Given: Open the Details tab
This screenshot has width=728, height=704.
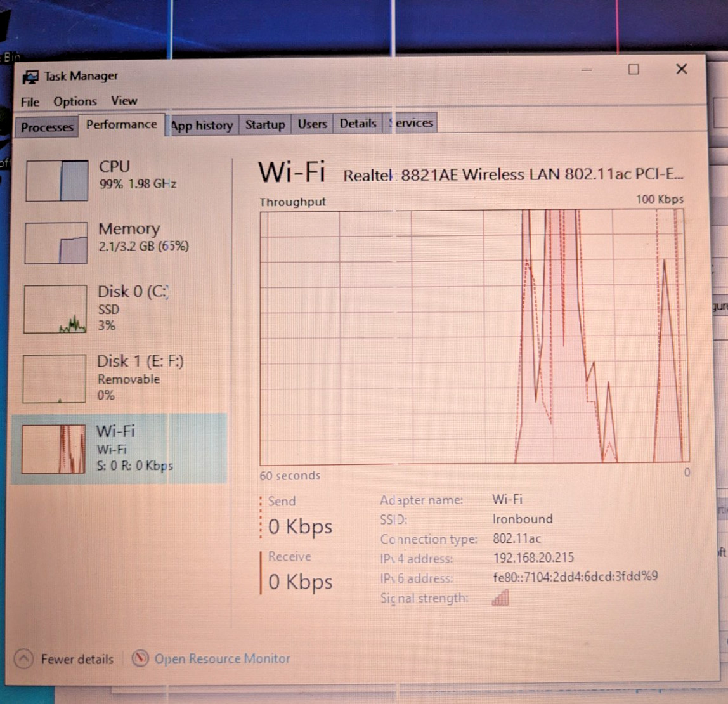Looking at the screenshot, I should coord(358,124).
